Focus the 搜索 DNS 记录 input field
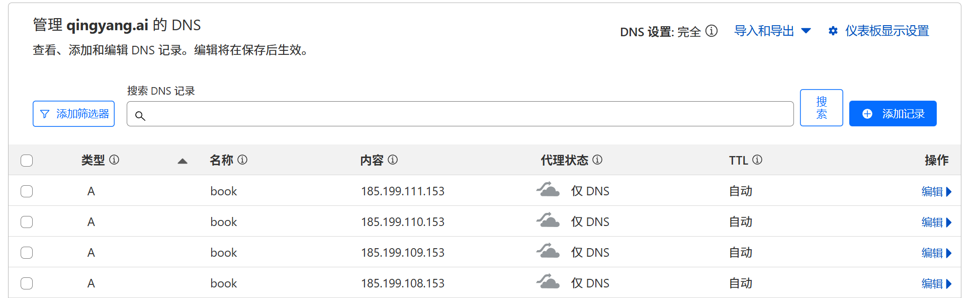This screenshot has height=298, width=980. 460,114
